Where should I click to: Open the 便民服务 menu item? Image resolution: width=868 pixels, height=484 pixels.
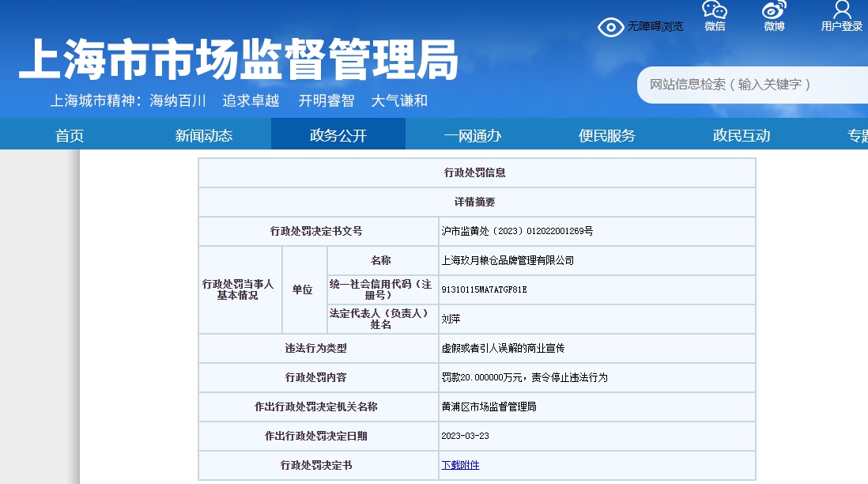606,135
